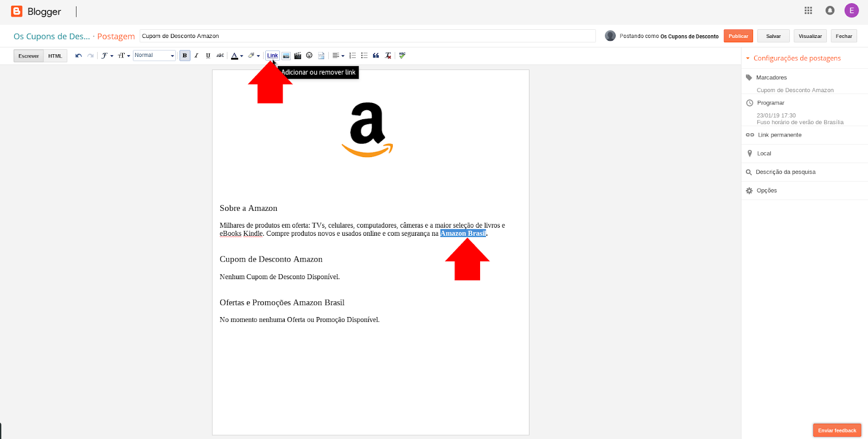Click the scheduled date 23/01/19 17:30
Image resolution: width=868 pixels, height=439 pixels.
pyautogui.click(x=776, y=115)
